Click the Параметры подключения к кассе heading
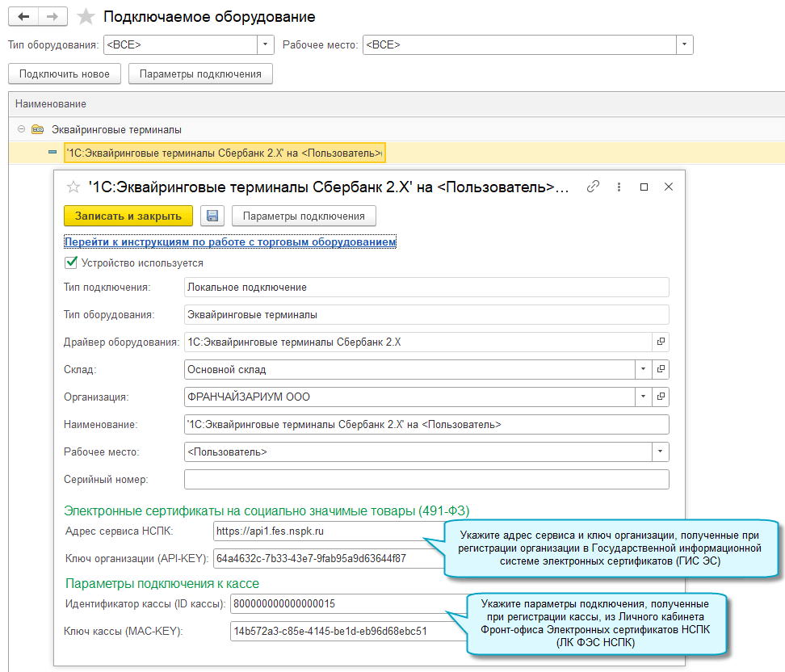The image size is (785, 672). [x=162, y=583]
